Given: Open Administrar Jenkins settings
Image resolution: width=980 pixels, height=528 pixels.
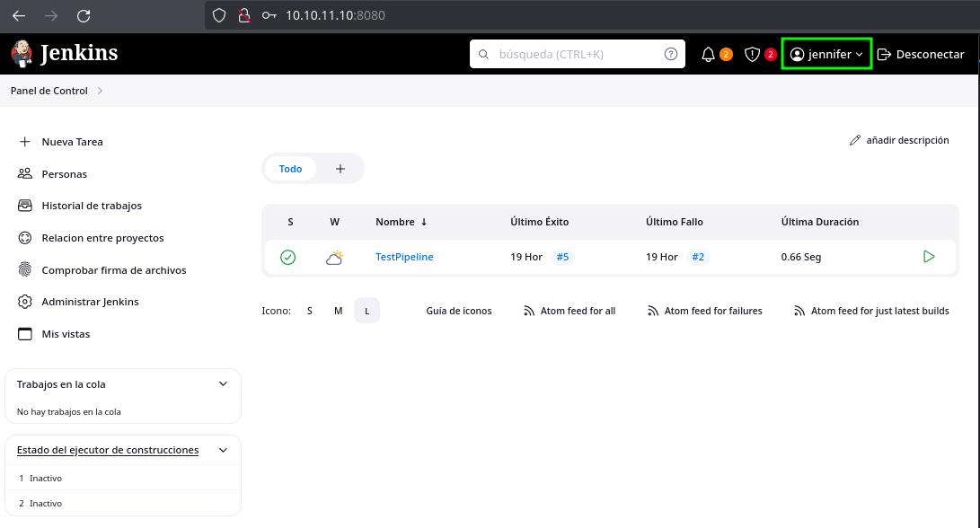Looking at the screenshot, I should tap(90, 302).
